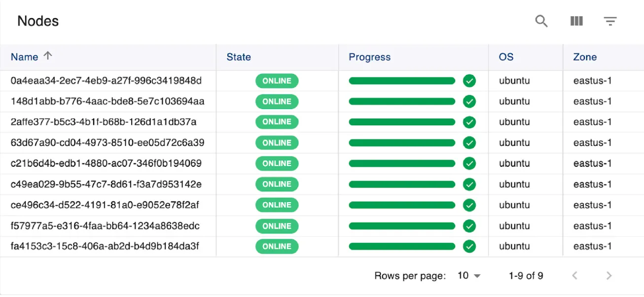The width and height of the screenshot is (644, 297).
Task: Click progress bar for node fa4153c3
Action: (402, 246)
